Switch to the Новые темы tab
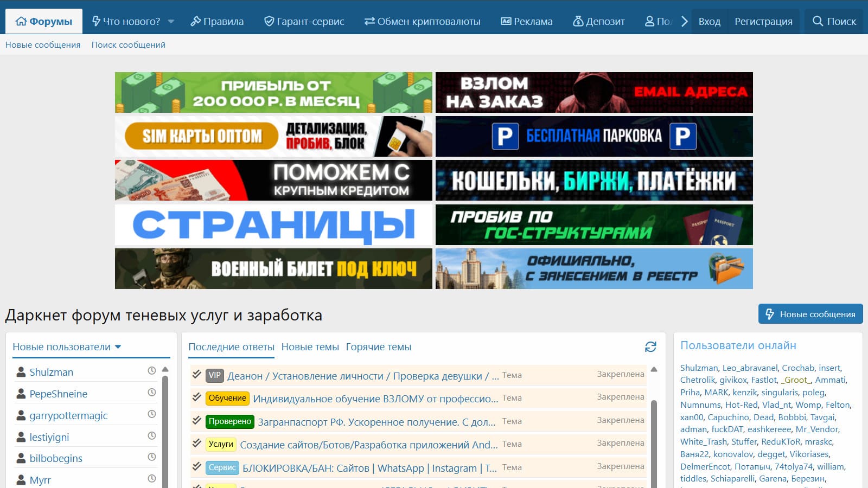 [x=309, y=346]
